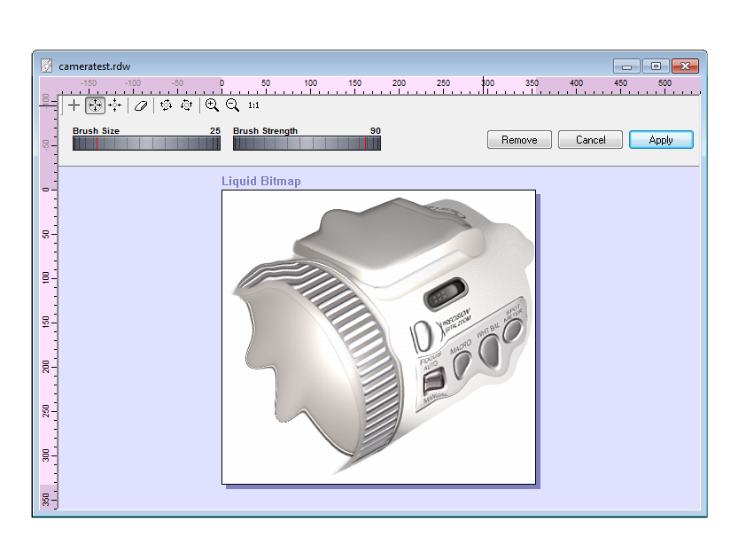
Task: Reset zoom with the 1:1 button
Action: click(253, 105)
